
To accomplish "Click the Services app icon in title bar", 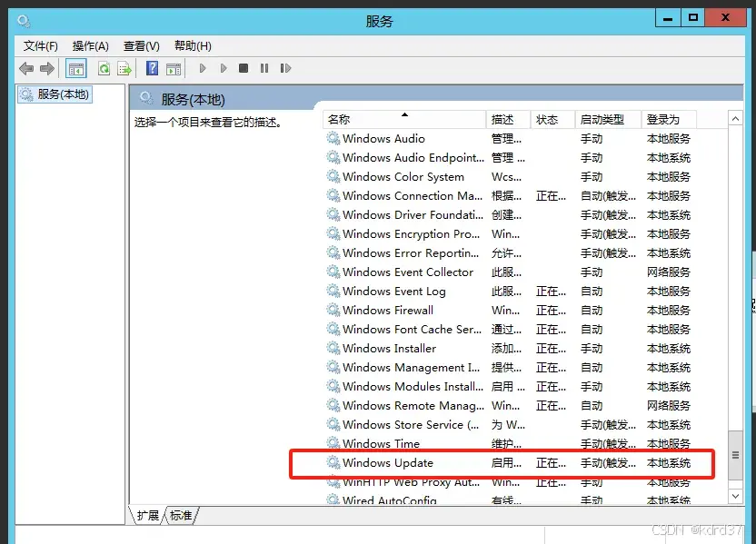I will [24, 21].
